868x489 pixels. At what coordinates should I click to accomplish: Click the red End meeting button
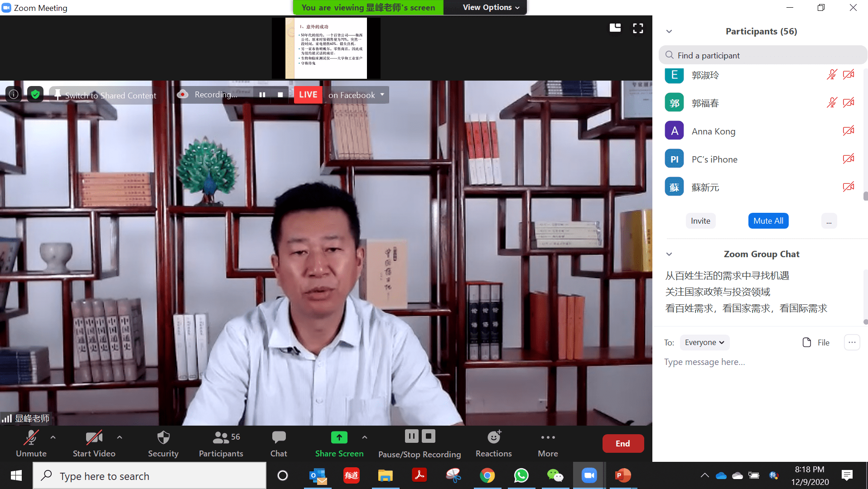pos(622,443)
